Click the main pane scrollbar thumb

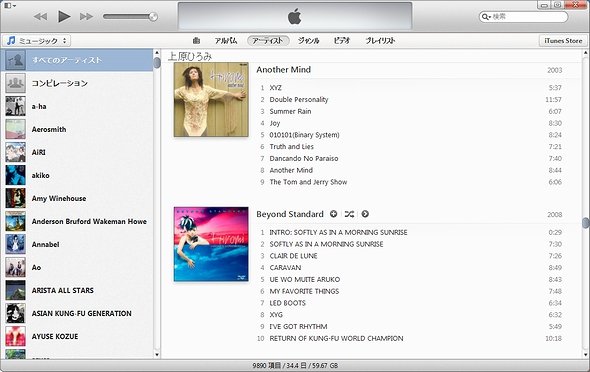click(586, 223)
